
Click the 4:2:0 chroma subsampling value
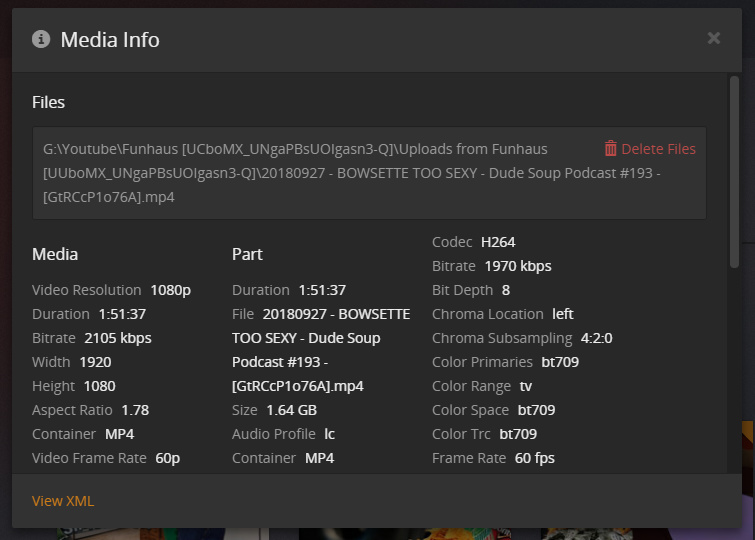pyautogui.click(x=596, y=338)
